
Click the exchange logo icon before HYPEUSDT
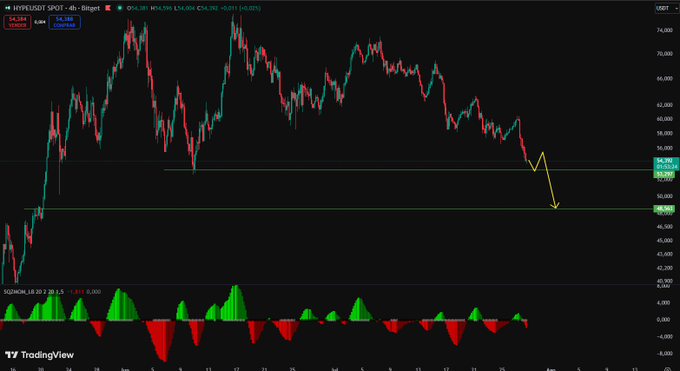7,8
